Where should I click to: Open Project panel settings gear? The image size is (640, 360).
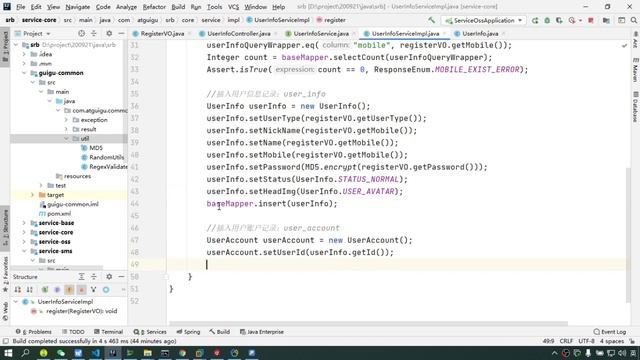[109, 33]
